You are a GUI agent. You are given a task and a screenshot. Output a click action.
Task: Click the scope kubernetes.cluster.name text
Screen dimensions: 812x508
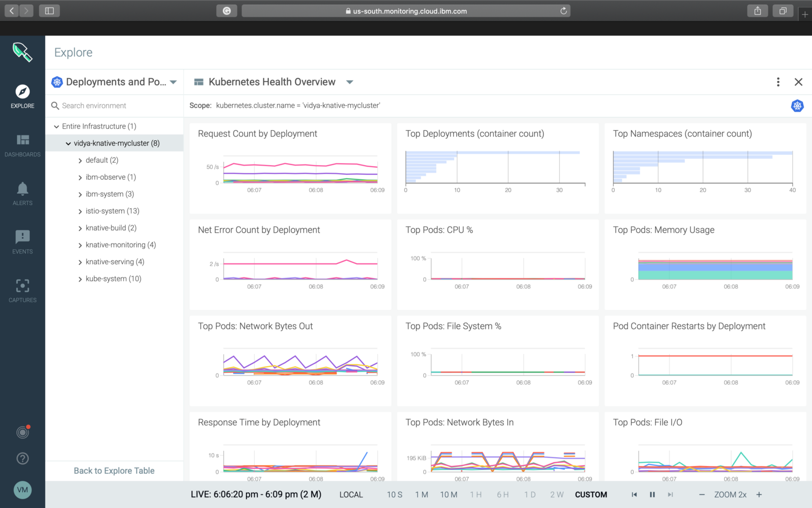point(298,106)
